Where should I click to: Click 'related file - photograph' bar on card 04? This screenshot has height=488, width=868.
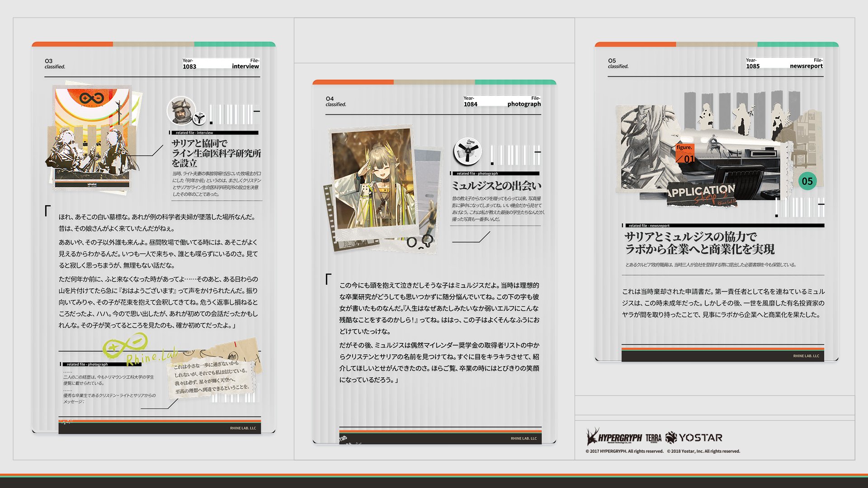click(x=495, y=174)
